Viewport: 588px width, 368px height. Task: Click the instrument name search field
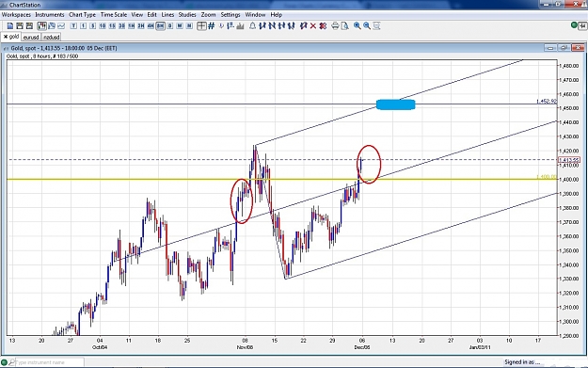pos(50,362)
